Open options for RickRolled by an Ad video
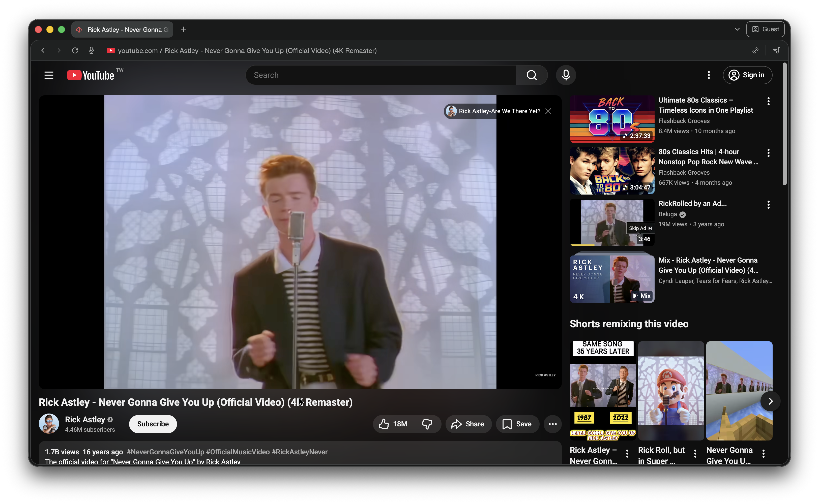819x504 pixels. pos(768,204)
